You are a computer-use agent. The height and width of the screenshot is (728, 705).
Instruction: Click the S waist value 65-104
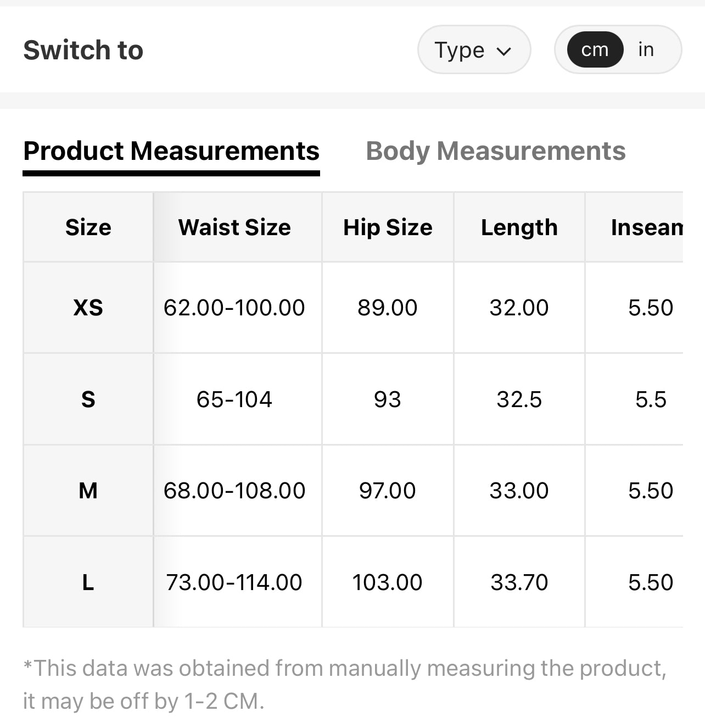(234, 399)
